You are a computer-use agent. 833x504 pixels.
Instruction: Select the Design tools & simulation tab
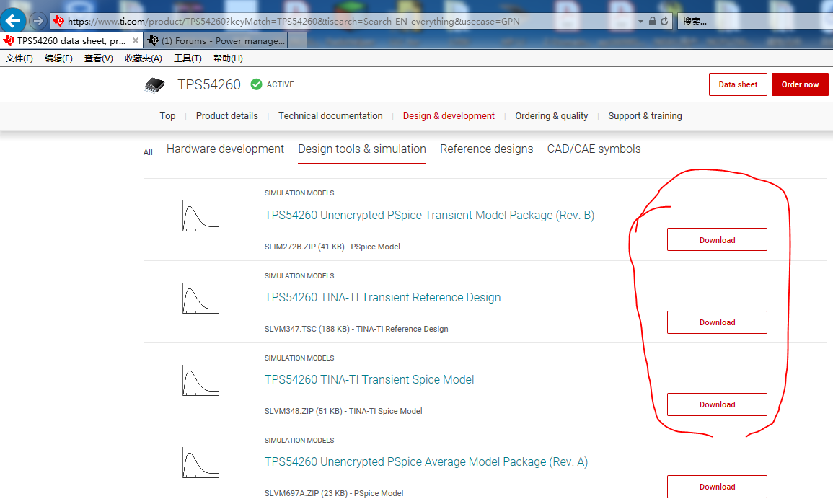click(362, 149)
